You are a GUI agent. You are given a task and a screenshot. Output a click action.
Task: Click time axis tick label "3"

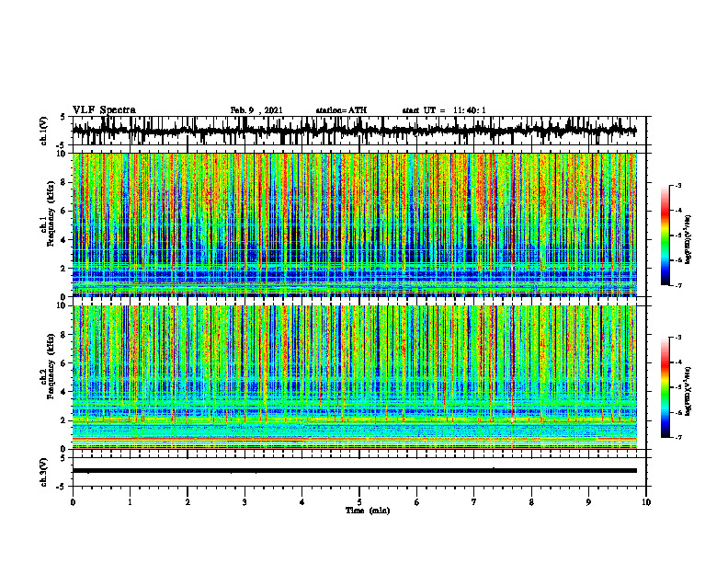pos(245,502)
